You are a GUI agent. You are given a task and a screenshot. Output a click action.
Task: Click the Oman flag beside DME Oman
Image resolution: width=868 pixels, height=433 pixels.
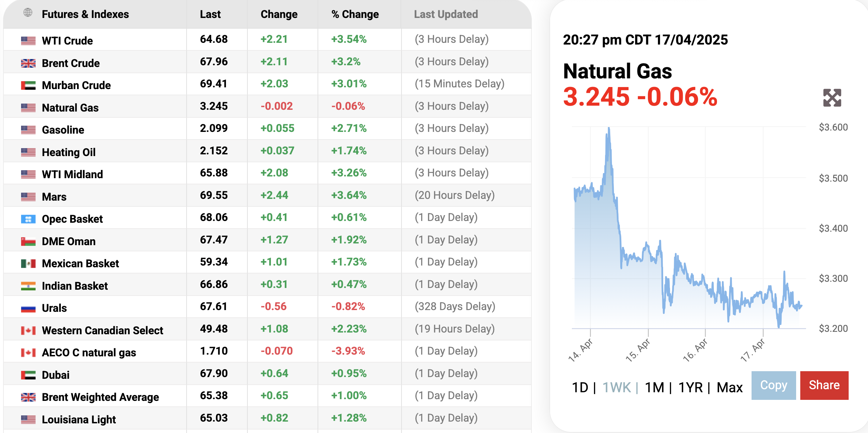pos(28,241)
